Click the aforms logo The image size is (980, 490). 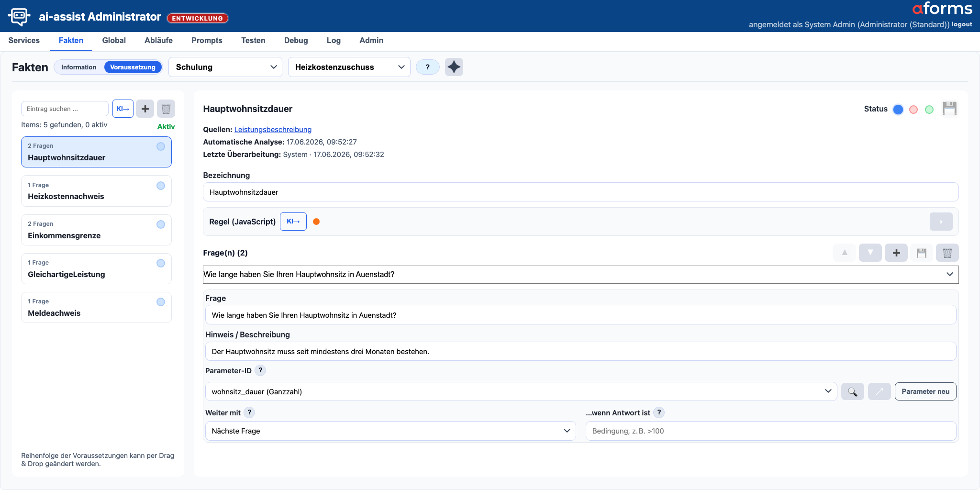[942, 9]
